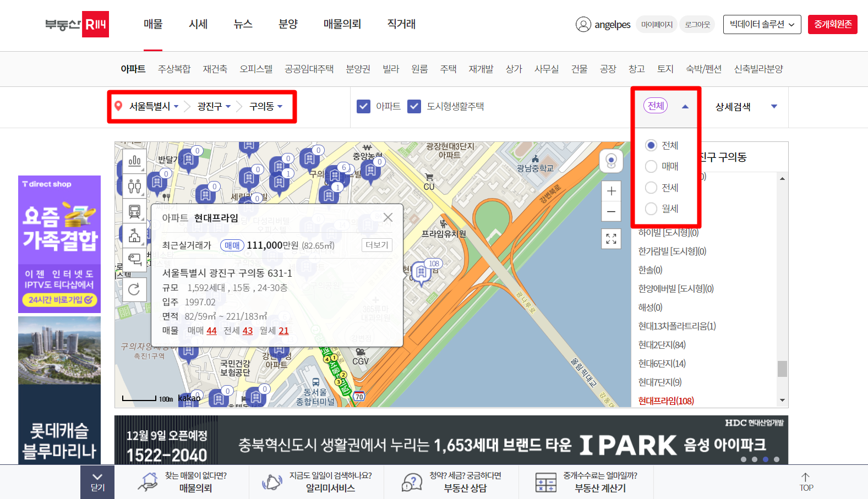The width and height of the screenshot is (868, 499).
Task: Open the 시세 main menu
Action: click(x=198, y=24)
